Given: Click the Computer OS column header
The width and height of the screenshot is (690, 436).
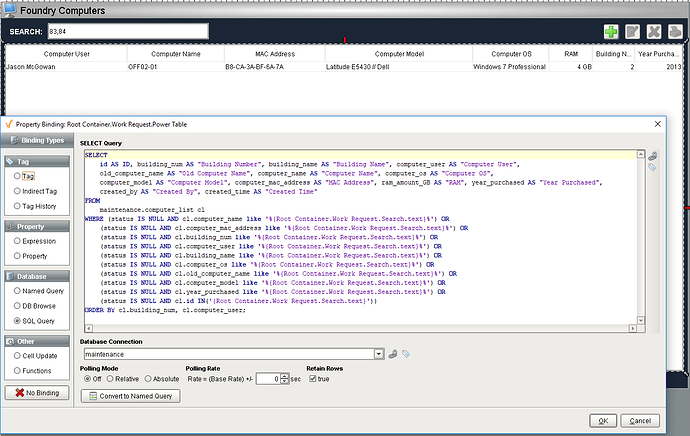Looking at the screenshot, I should click(x=511, y=54).
